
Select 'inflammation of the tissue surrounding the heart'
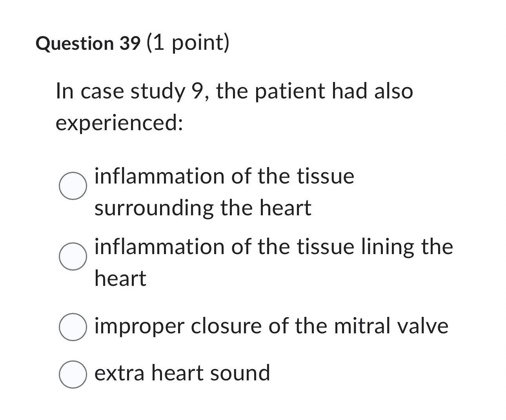(73, 184)
